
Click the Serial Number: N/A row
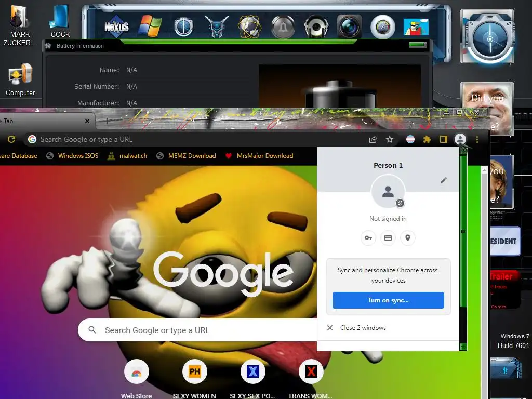(x=105, y=87)
